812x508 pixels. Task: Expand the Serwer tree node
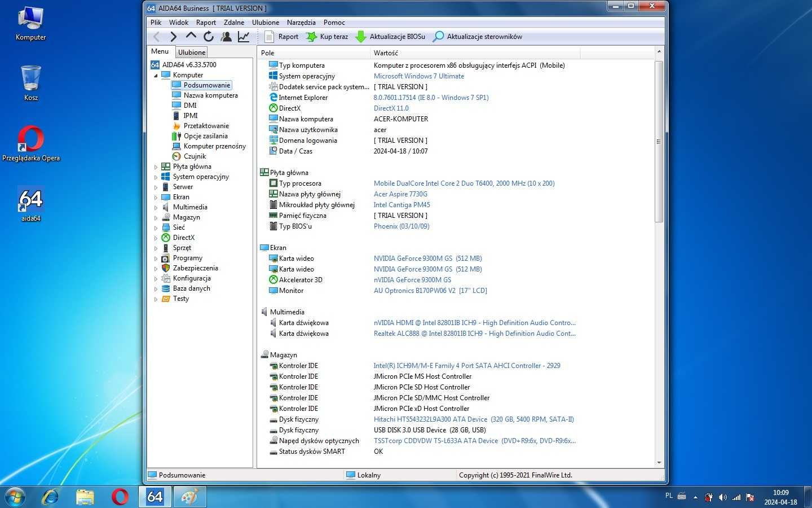point(156,187)
